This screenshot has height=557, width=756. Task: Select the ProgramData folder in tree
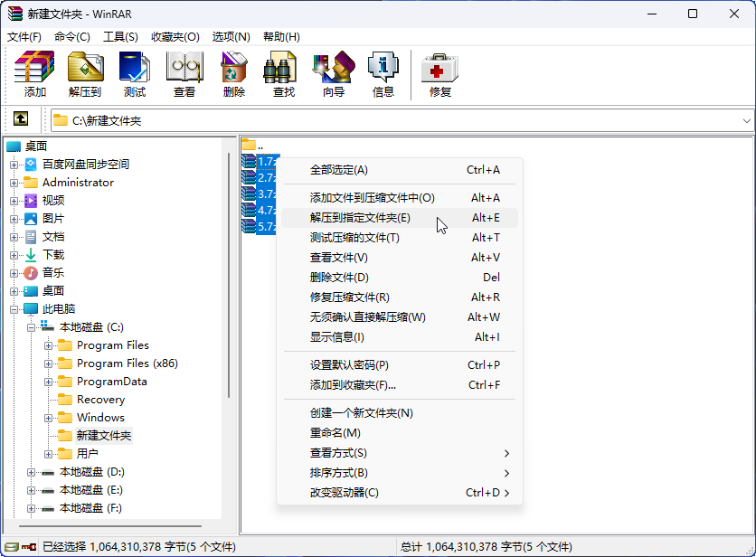click(x=112, y=382)
